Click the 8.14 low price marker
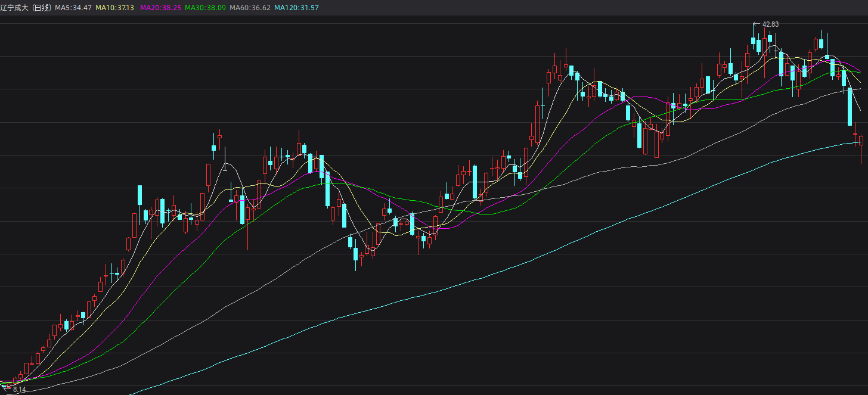Screen dimensions: 868x395 [x=20, y=390]
